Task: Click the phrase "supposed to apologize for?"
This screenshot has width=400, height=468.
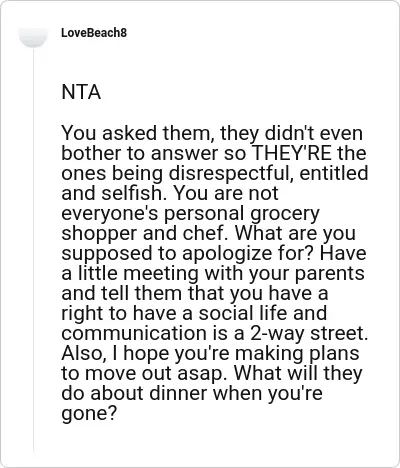Action: [188, 254]
